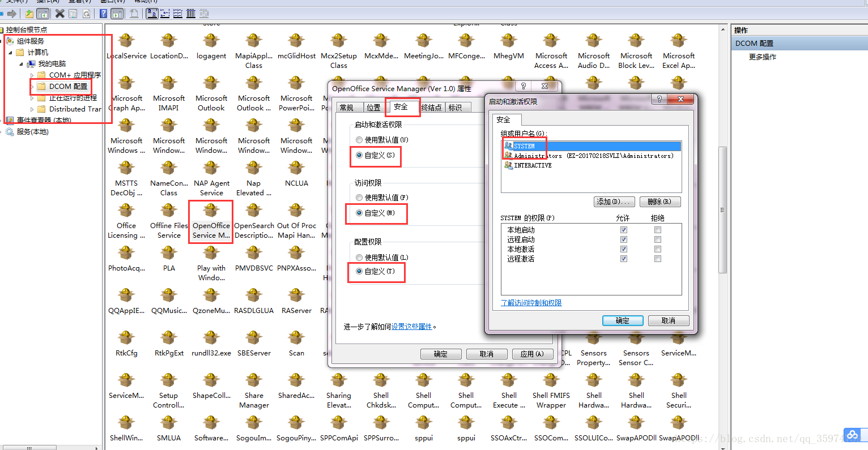
Task: Click the refresh toolbar icon
Action: [x=86, y=14]
